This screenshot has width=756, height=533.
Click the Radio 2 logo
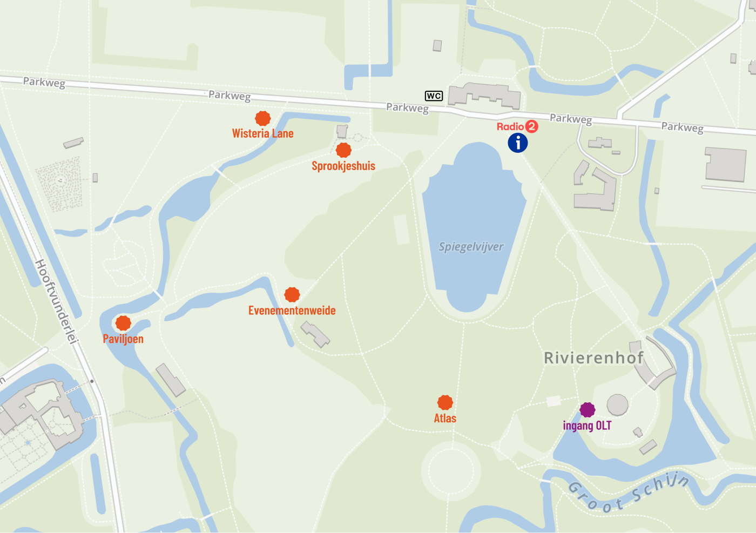tap(517, 126)
